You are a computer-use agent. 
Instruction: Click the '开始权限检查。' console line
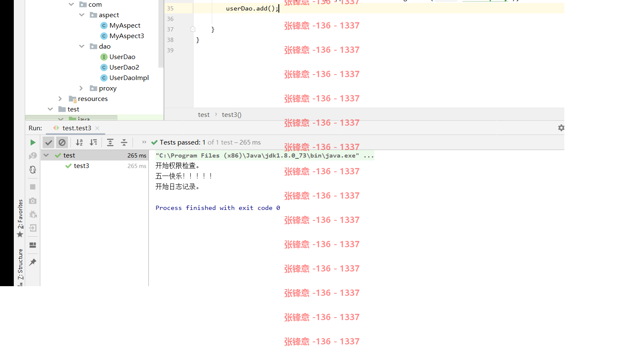coord(178,166)
